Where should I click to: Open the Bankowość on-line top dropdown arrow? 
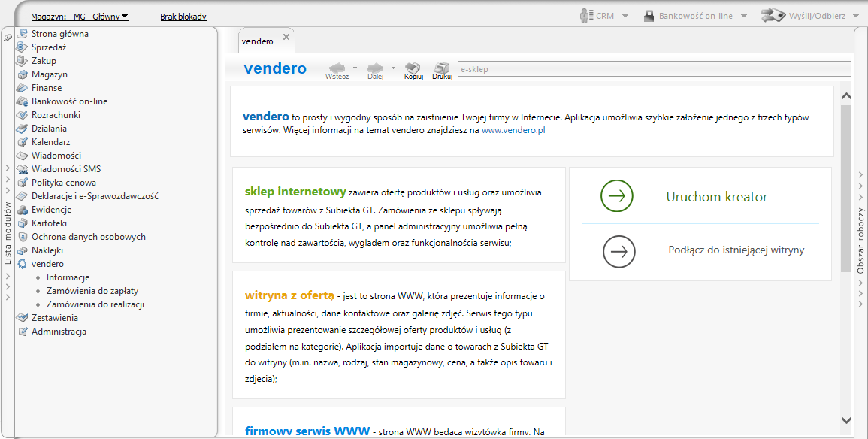click(743, 16)
